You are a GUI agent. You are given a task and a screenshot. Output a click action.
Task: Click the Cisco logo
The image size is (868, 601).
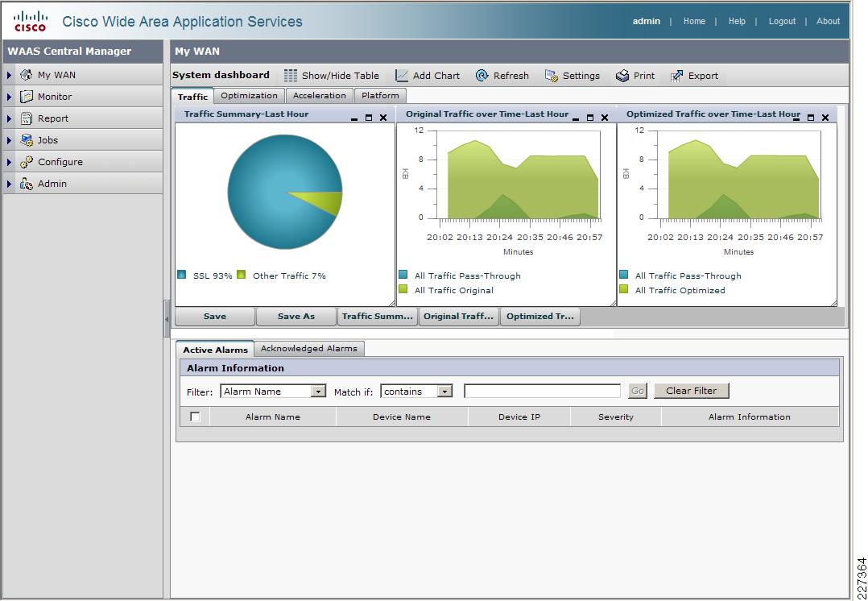click(31, 21)
